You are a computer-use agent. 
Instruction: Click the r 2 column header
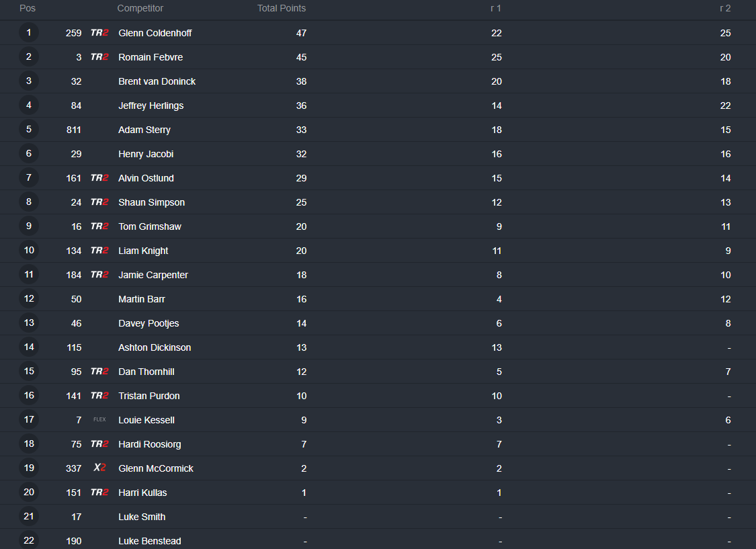point(725,8)
